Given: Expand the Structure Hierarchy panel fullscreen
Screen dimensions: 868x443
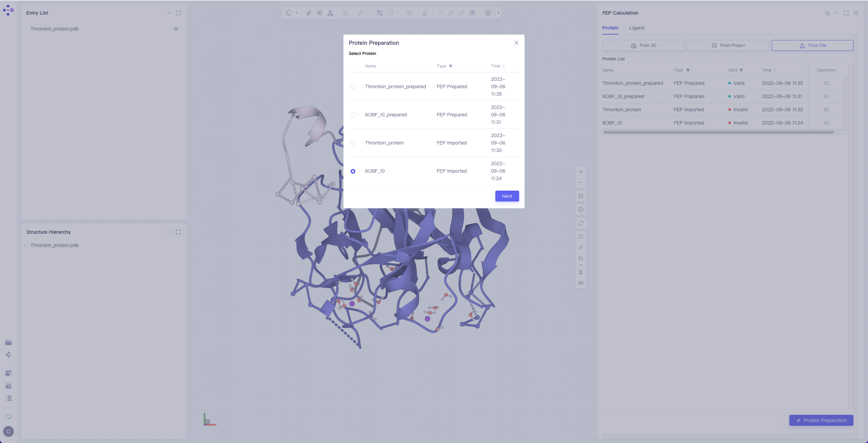Looking at the screenshot, I should (x=178, y=232).
